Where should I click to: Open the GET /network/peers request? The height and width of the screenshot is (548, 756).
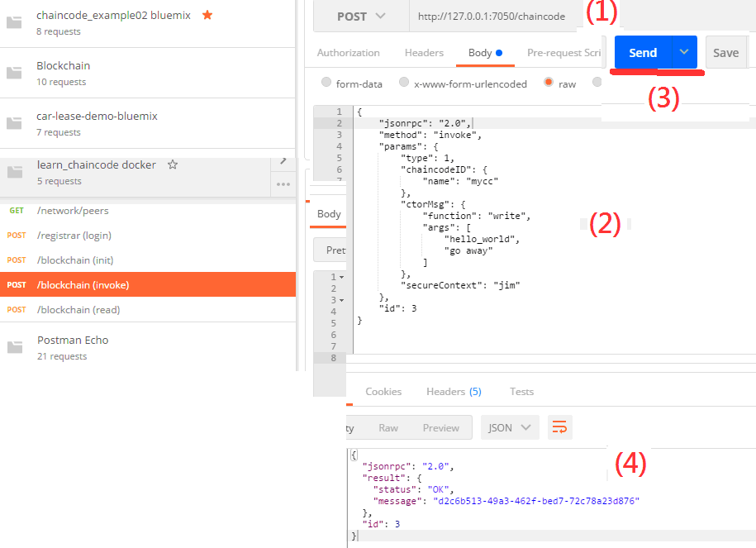coord(148,211)
